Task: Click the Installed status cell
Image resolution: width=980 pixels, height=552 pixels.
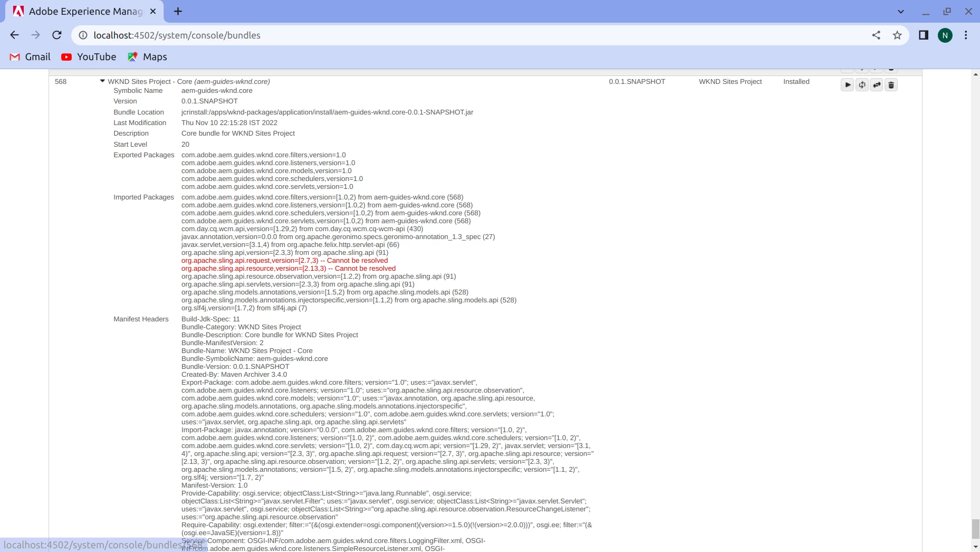Action: click(796, 82)
